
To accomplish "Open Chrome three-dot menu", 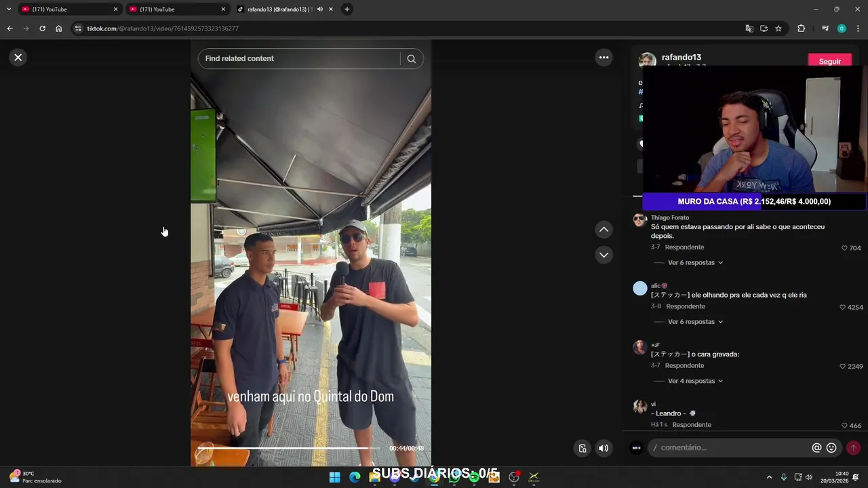I will (859, 28).
